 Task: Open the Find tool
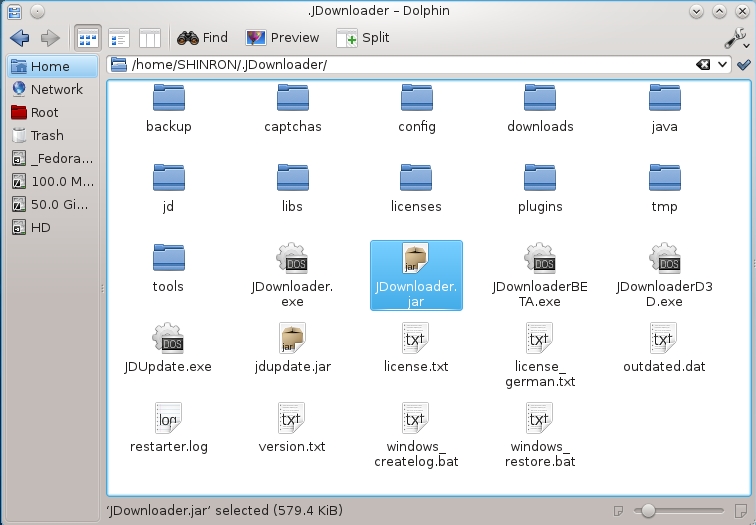tap(202, 38)
